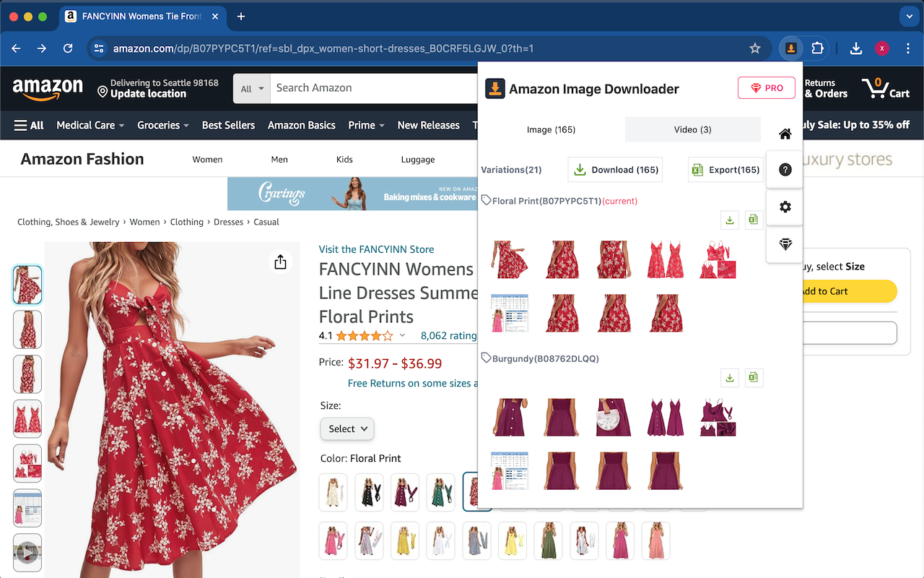
Task: Open the Dresses breadcrumb link
Action: tap(228, 222)
